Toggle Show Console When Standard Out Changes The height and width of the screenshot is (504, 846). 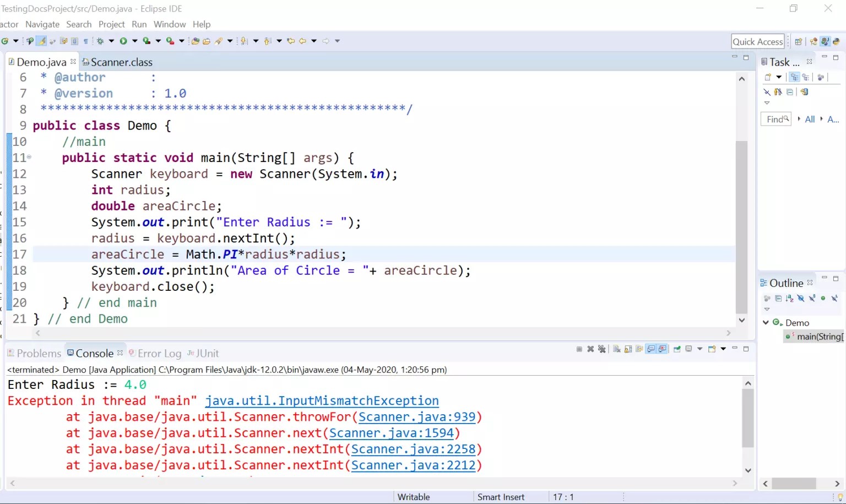[x=652, y=349]
